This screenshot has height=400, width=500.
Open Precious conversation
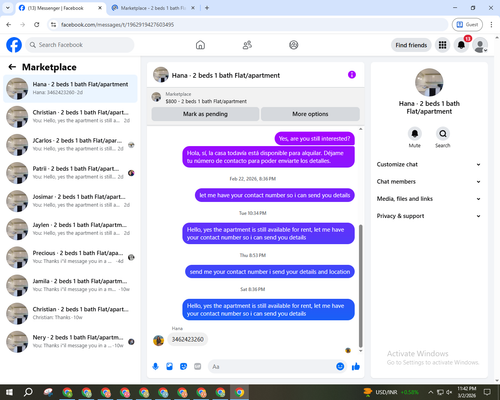pyautogui.click(x=70, y=257)
